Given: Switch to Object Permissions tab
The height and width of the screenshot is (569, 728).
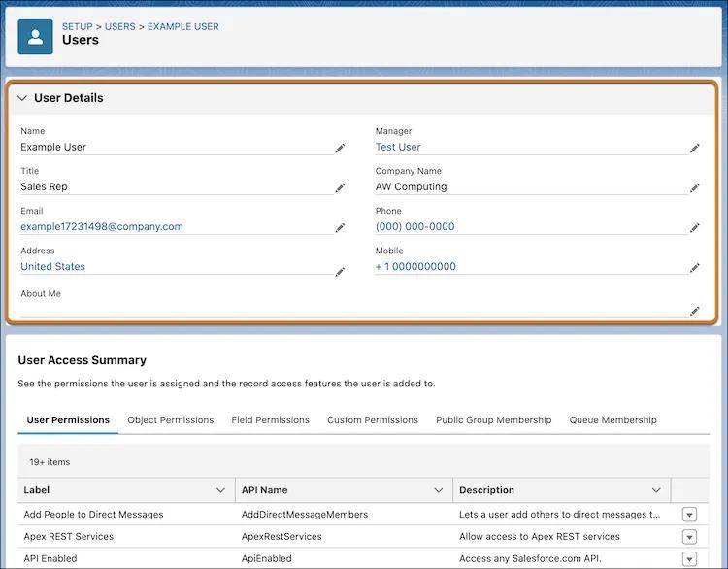Looking at the screenshot, I should 170,420.
